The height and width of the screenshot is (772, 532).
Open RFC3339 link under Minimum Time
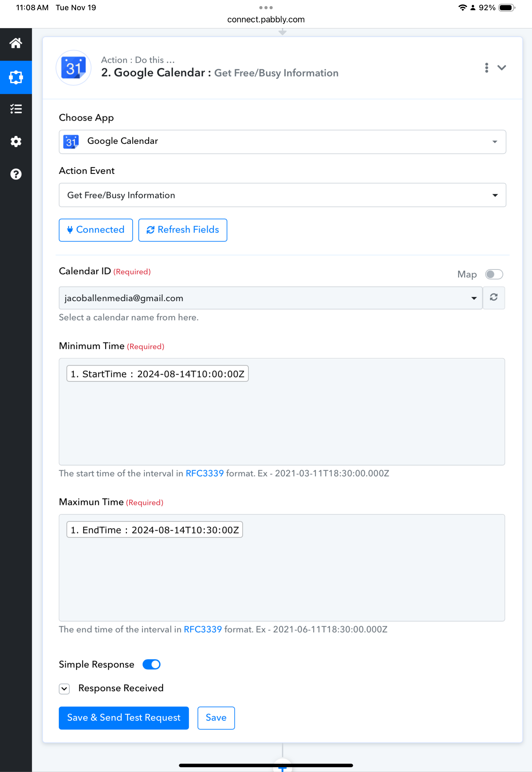click(205, 473)
